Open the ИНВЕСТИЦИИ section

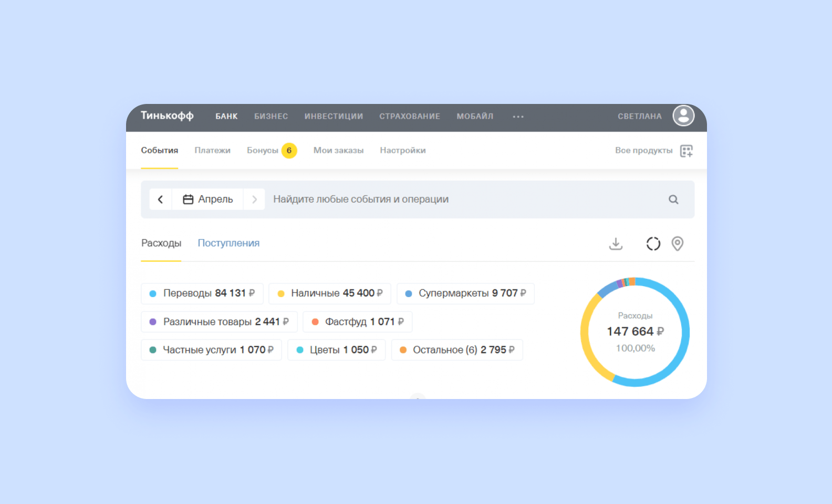pos(334,117)
